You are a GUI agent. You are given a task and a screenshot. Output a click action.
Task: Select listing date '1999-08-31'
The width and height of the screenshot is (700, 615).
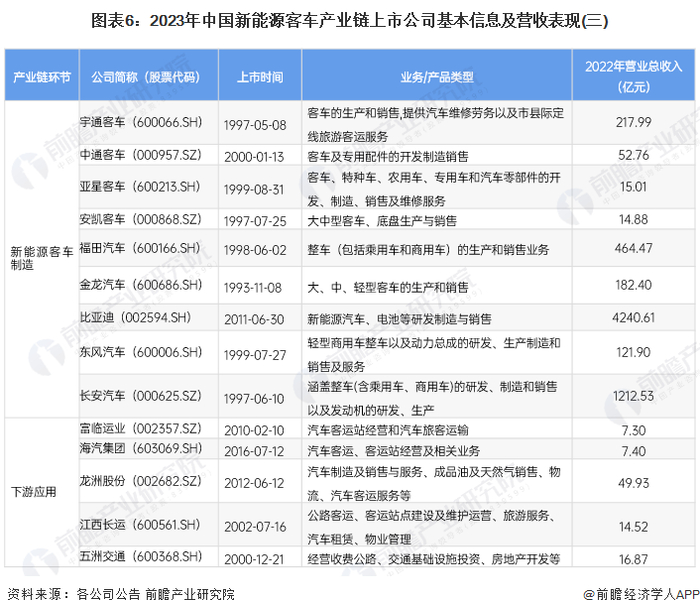pos(254,190)
